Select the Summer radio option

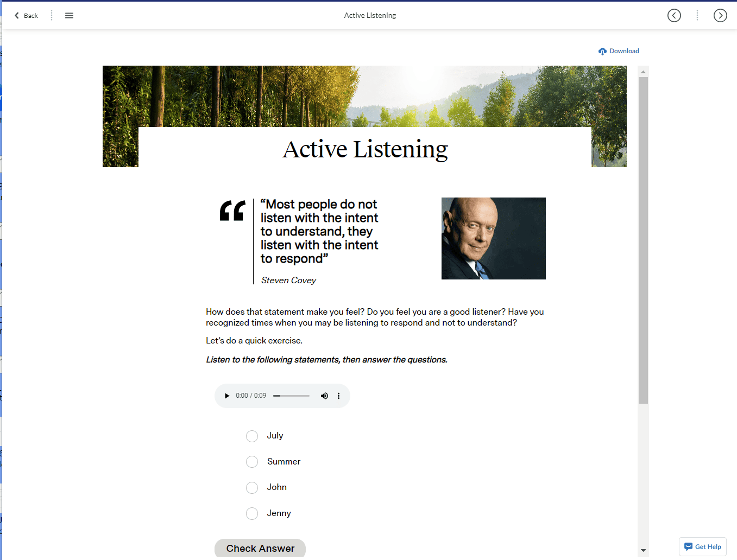[x=252, y=462]
